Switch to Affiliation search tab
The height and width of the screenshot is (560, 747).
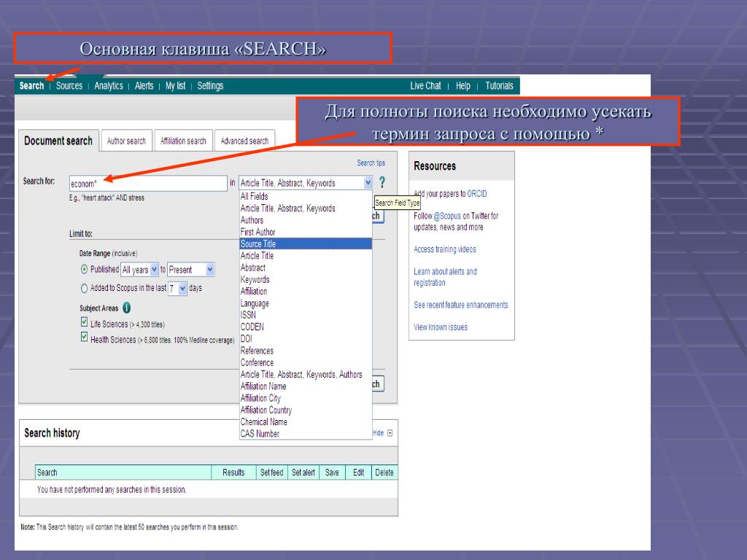pos(183,141)
